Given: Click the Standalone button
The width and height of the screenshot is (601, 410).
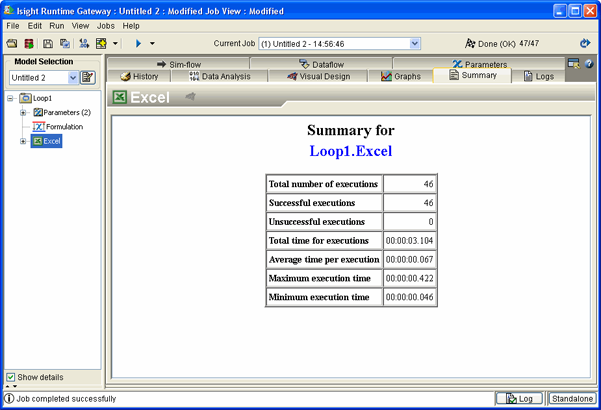Looking at the screenshot, I should [572, 398].
